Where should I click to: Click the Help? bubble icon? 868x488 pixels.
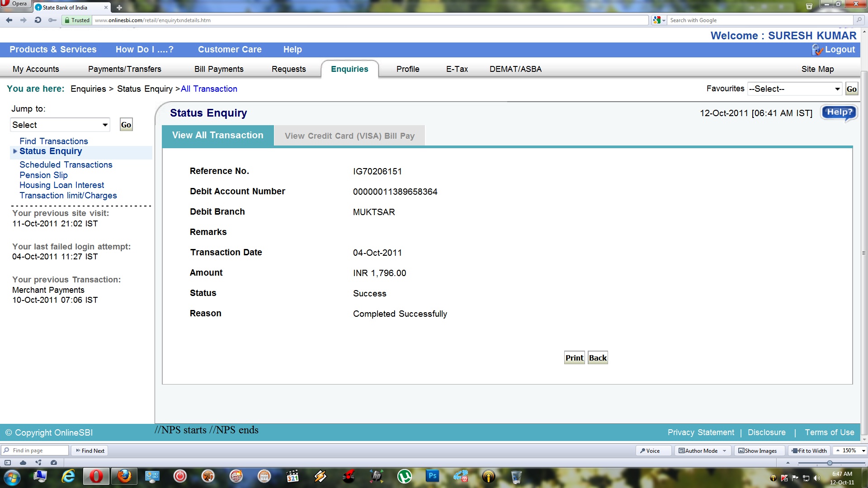839,113
